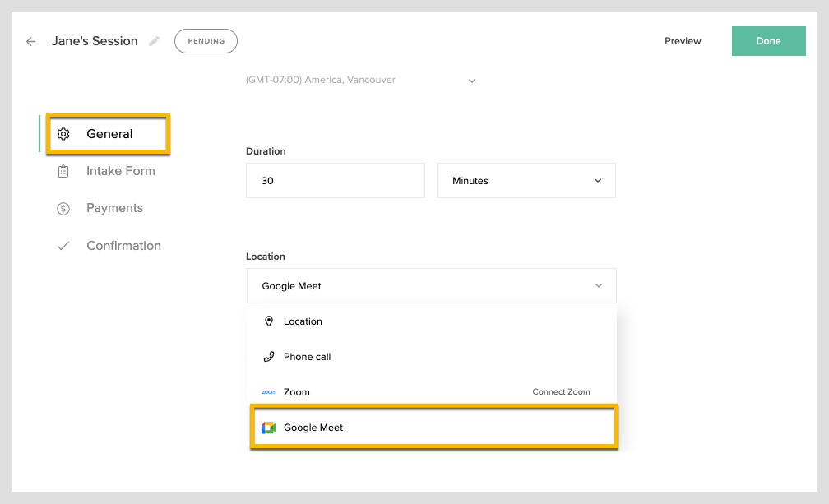Click the Location field label
The image size is (829, 504).
[266, 257]
